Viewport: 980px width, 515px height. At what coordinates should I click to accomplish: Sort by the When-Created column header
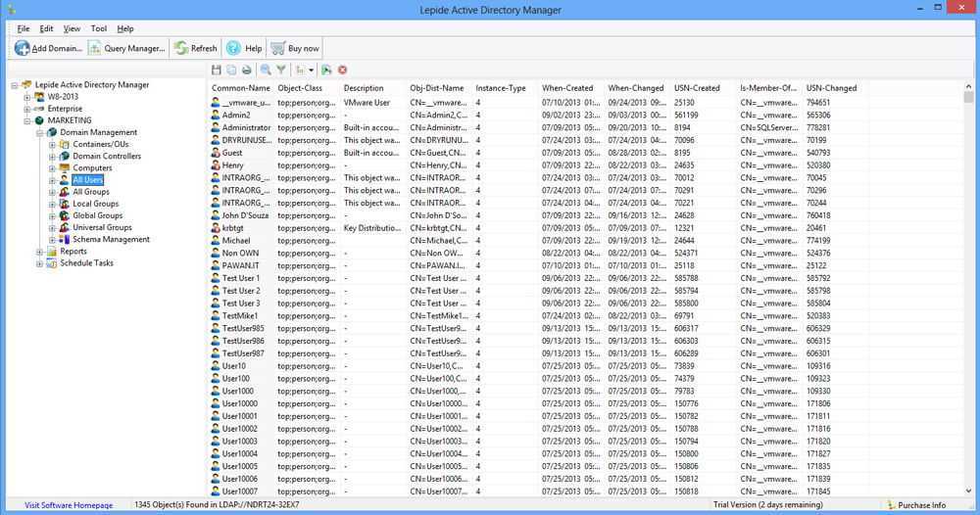pos(567,88)
